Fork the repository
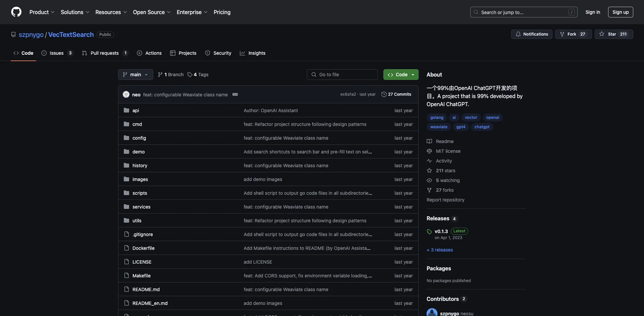 coord(573,34)
